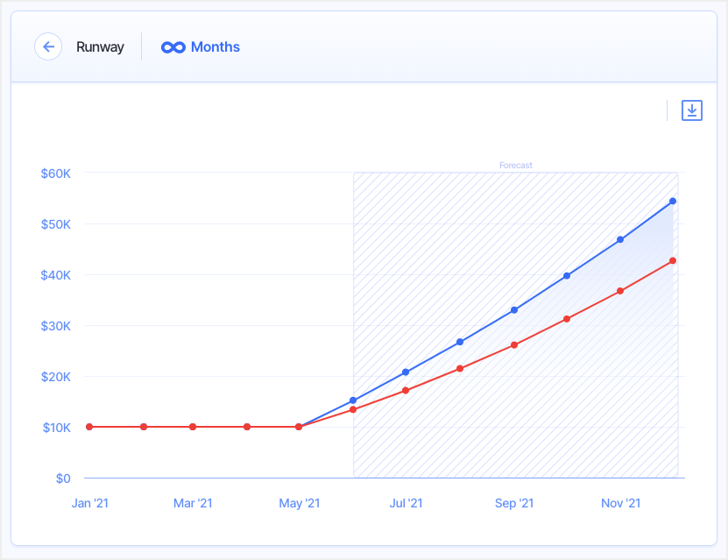This screenshot has width=728, height=560.
Task: Select the topmost blue point at chart end
Action: pyautogui.click(x=673, y=202)
